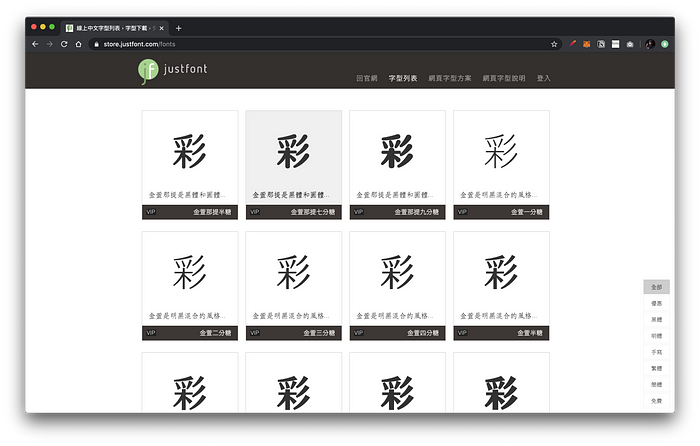Click the VIP badge on 金萱那提七分糖
Screen dimensions: 700x446
255,212
